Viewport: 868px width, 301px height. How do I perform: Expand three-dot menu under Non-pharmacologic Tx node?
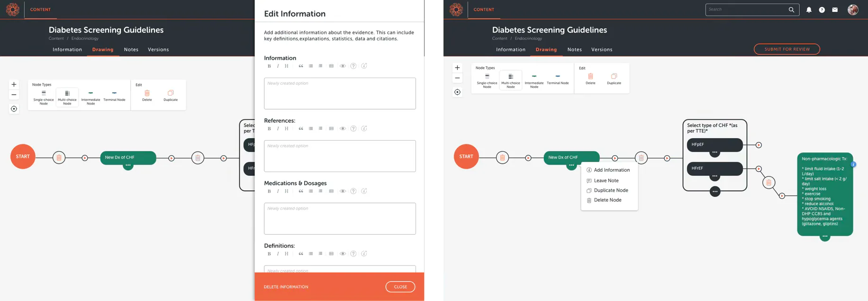pyautogui.click(x=825, y=236)
